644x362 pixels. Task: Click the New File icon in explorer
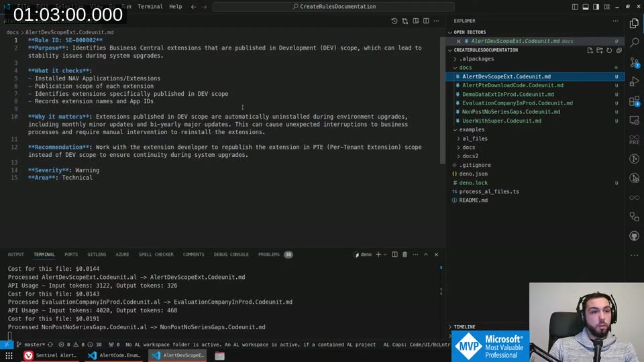tap(590, 50)
